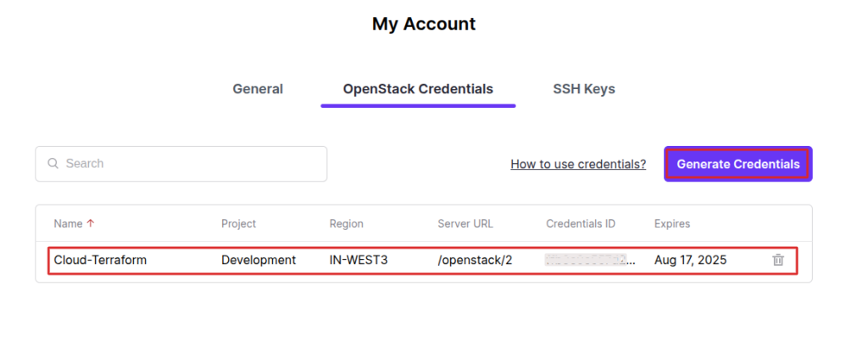Click the Project column header
Viewport: 868px width, 348px height.
coord(238,224)
